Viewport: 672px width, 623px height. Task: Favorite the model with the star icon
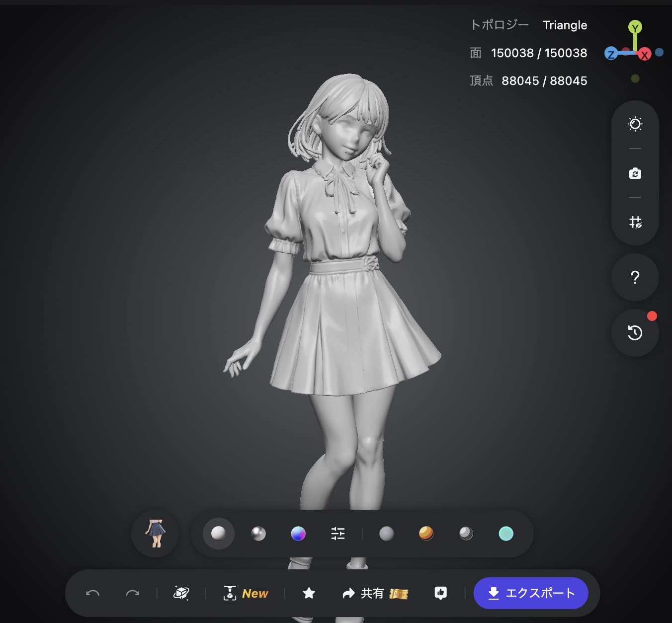pos(309,593)
